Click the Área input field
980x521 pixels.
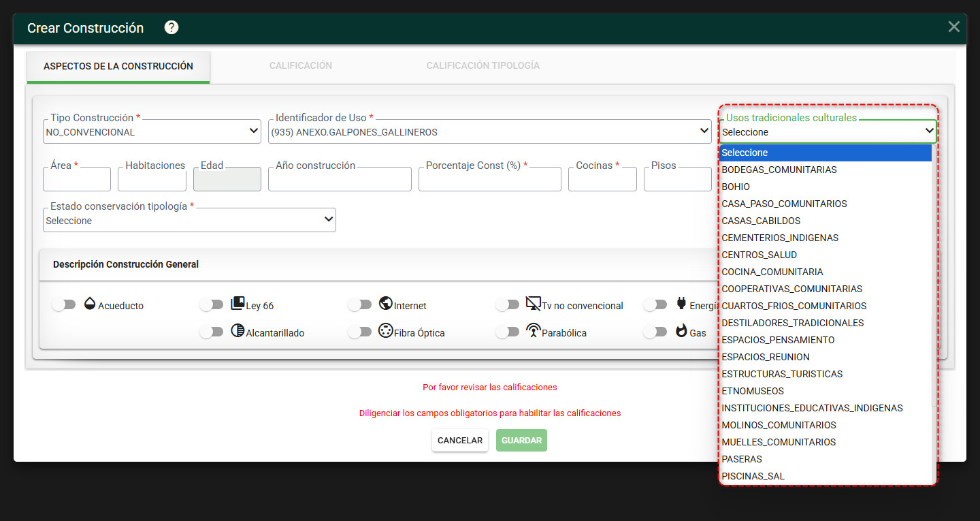pyautogui.click(x=77, y=179)
